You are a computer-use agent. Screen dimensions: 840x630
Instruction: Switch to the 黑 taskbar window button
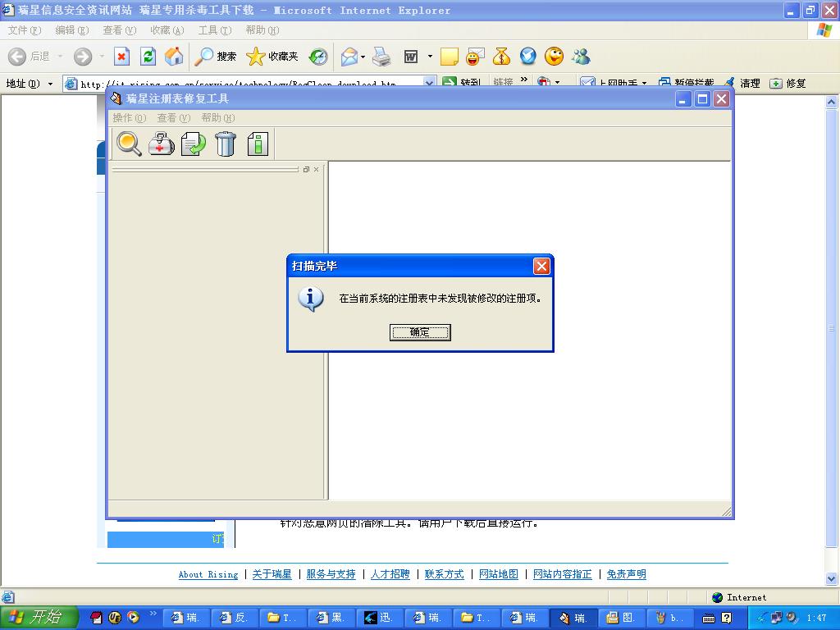[x=331, y=618]
